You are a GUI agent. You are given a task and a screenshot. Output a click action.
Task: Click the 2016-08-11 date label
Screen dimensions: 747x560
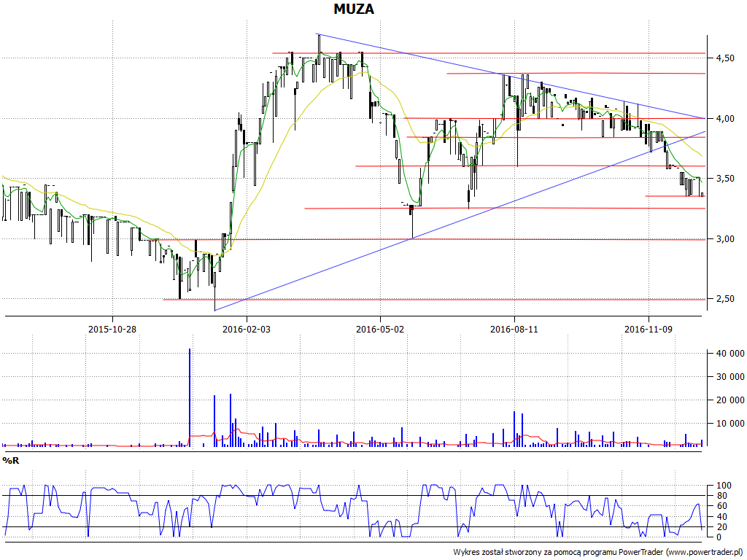[514, 329]
